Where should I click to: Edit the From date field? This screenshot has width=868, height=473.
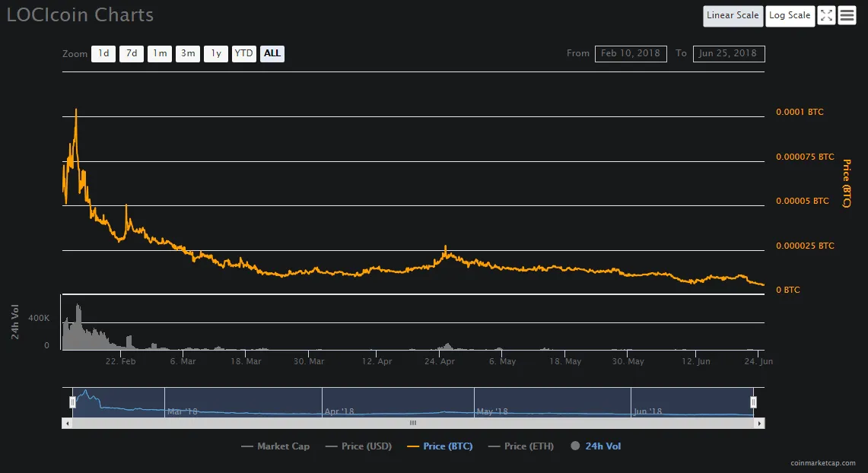631,54
